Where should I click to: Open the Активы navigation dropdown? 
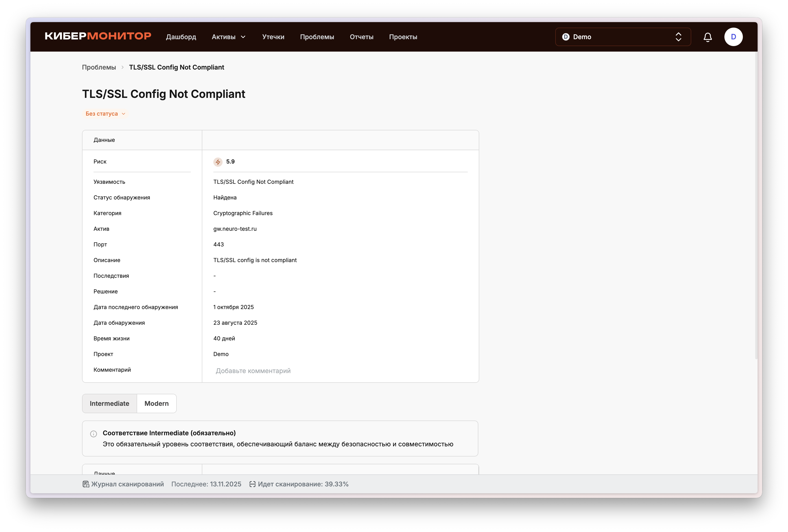pos(229,37)
